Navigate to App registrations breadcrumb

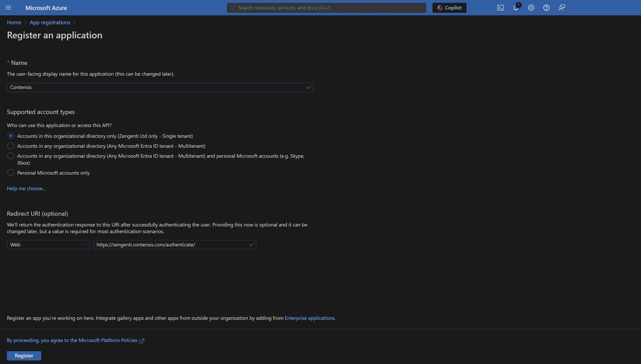pos(50,22)
